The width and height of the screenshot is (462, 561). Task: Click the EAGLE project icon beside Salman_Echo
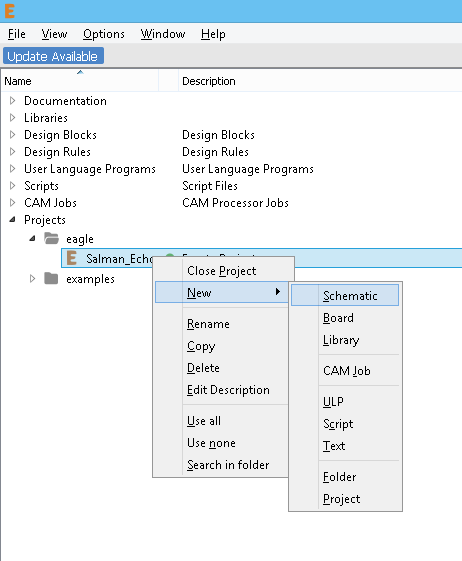coord(72,258)
